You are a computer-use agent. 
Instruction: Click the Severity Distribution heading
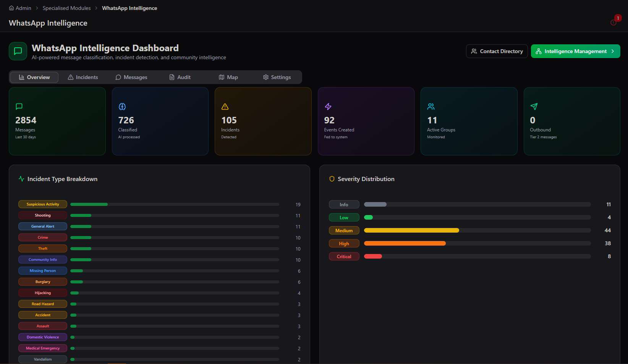coord(366,179)
